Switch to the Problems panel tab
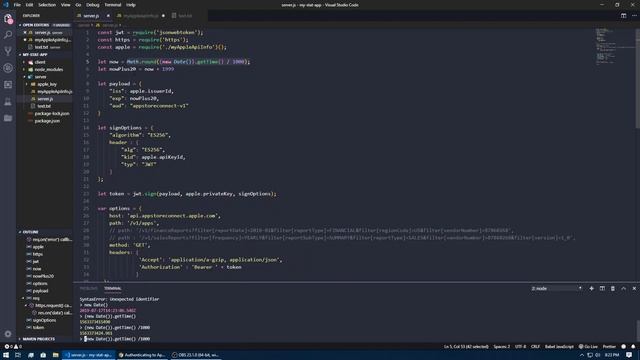This screenshot has height=360, width=640. [x=89, y=288]
